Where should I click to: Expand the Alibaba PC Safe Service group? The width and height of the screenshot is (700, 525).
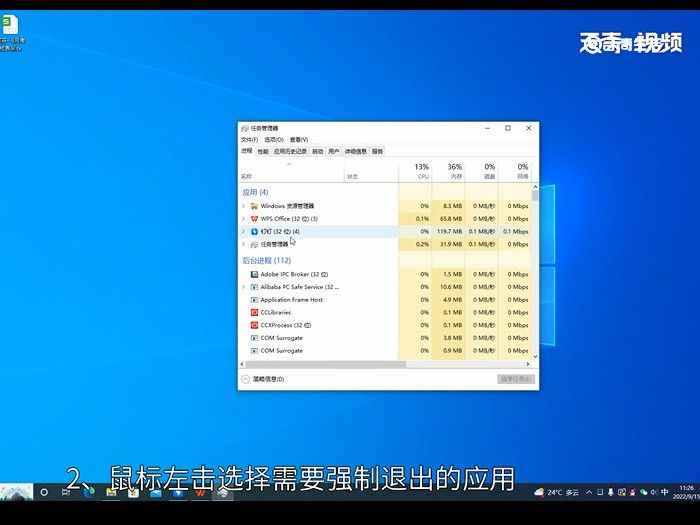[x=244, y=287]
